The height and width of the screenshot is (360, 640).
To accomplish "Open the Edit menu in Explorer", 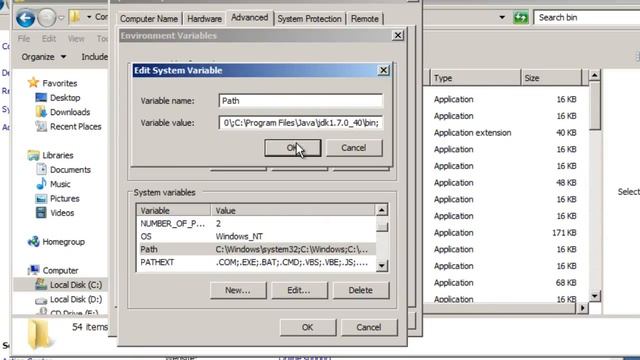I will pos(49,38).
